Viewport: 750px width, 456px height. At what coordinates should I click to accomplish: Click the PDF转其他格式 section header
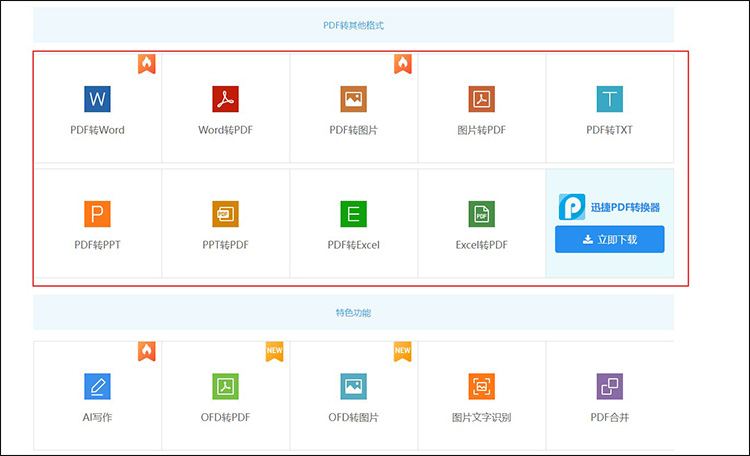[x=353, y=25]
